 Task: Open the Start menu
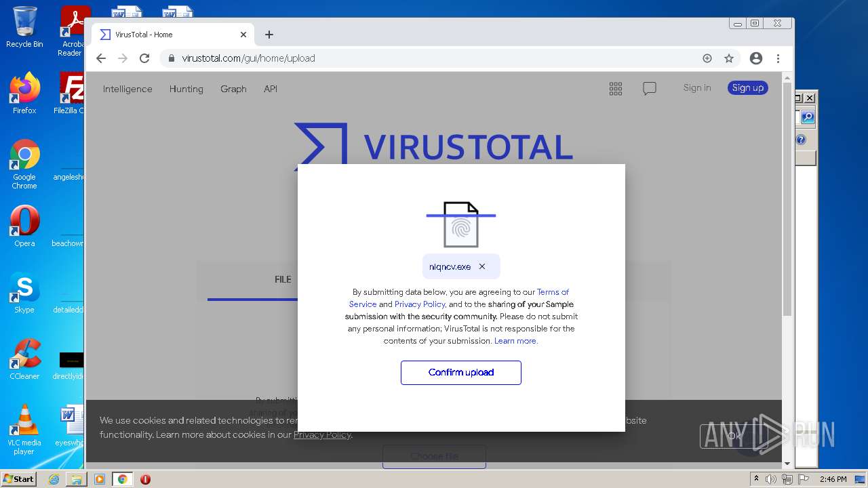tap(19, 479)
